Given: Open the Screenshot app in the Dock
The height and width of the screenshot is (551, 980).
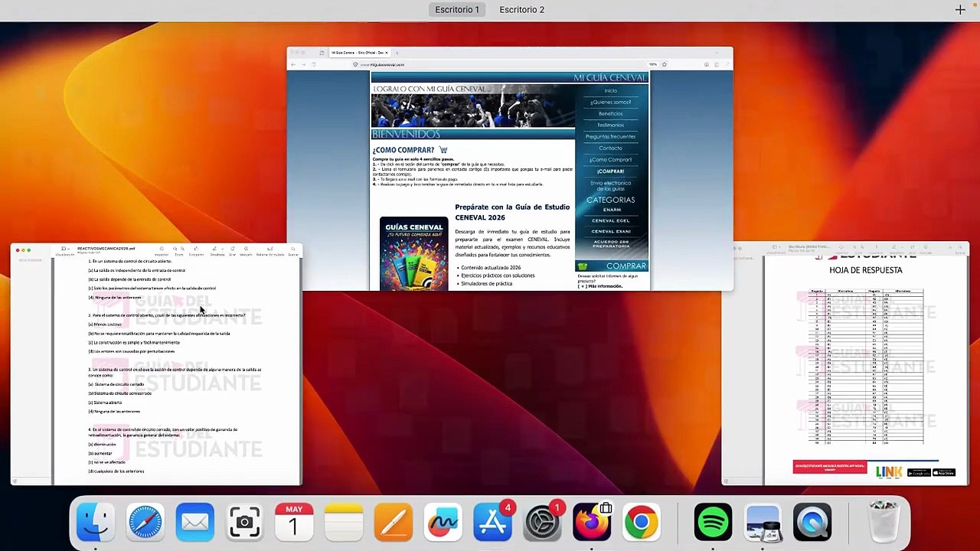Looking at the screenshot, I should [244, 523].
